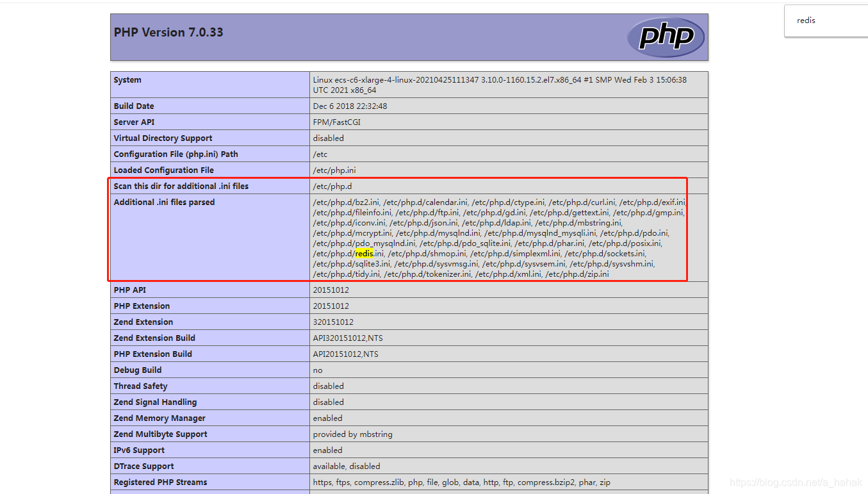This screenshot has width=868, height=494.
Task: Select the Configuration File (php.ini) Path label
Action: (176, 154)
